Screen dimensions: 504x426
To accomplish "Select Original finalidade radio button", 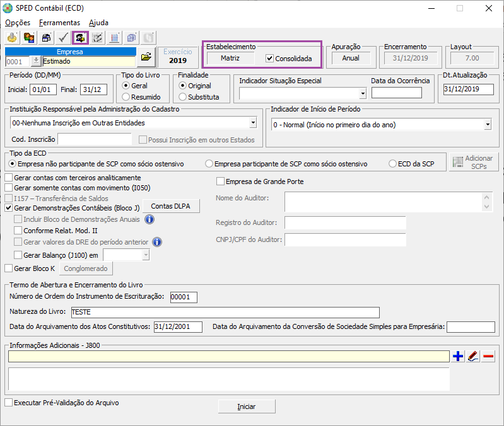I will (182, 86).
